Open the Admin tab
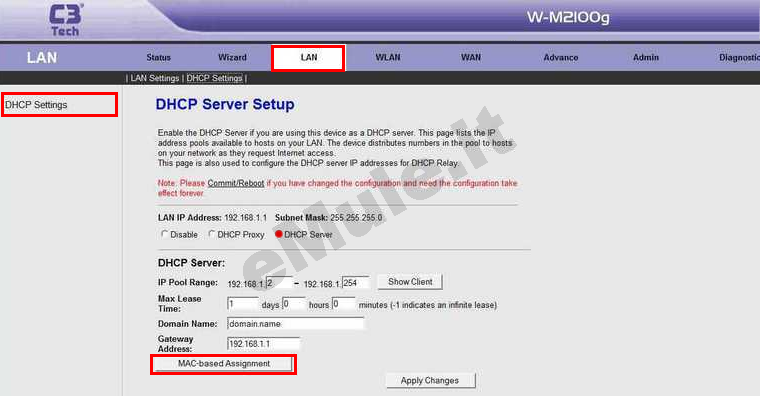This screenshot has width=760, height=396. [x=646, y=57]
